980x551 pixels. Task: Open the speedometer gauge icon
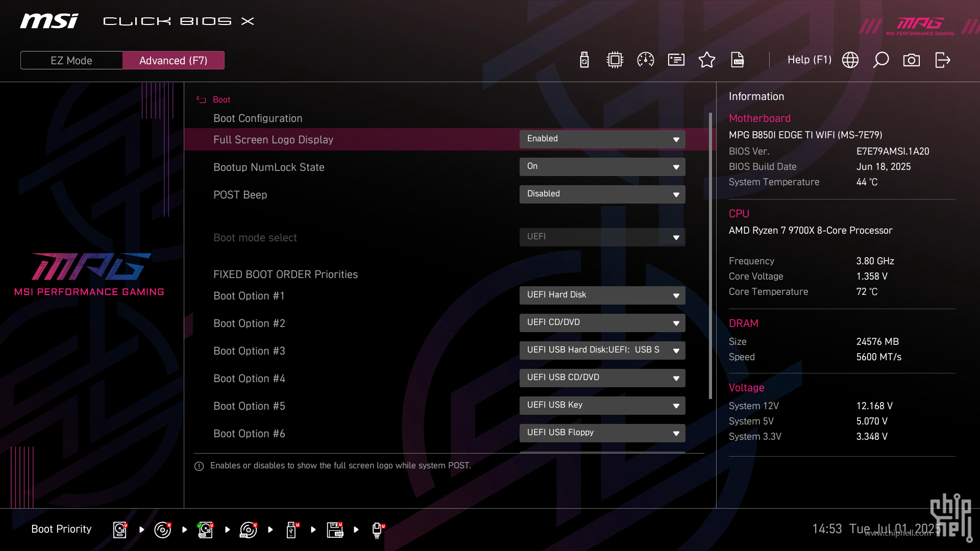(646, 60)
